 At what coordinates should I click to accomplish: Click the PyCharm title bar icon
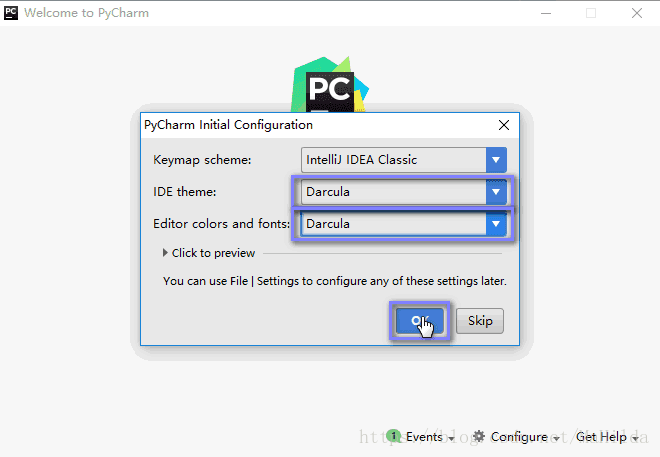pyautogui.click(x=11, y=13)
